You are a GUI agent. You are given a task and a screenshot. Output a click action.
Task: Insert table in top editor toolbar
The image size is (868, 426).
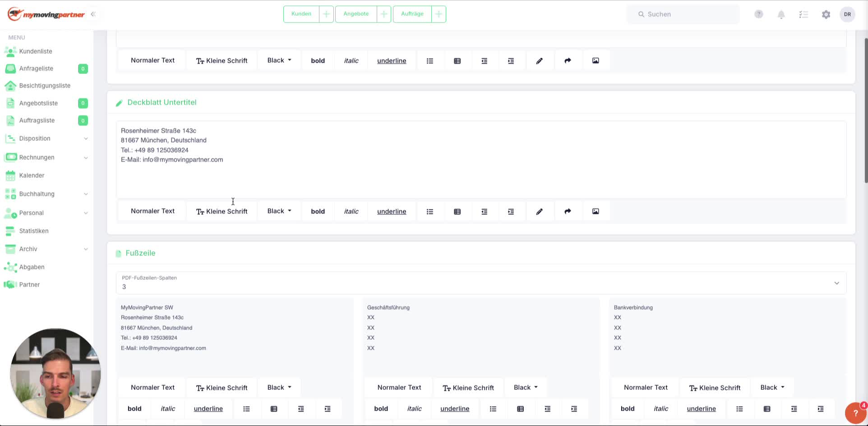[457, 60]
